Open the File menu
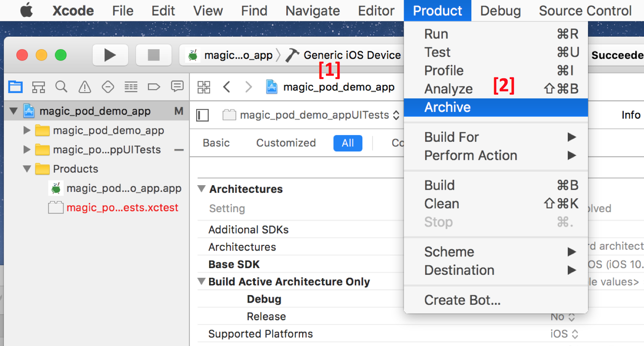 point(123,11)
